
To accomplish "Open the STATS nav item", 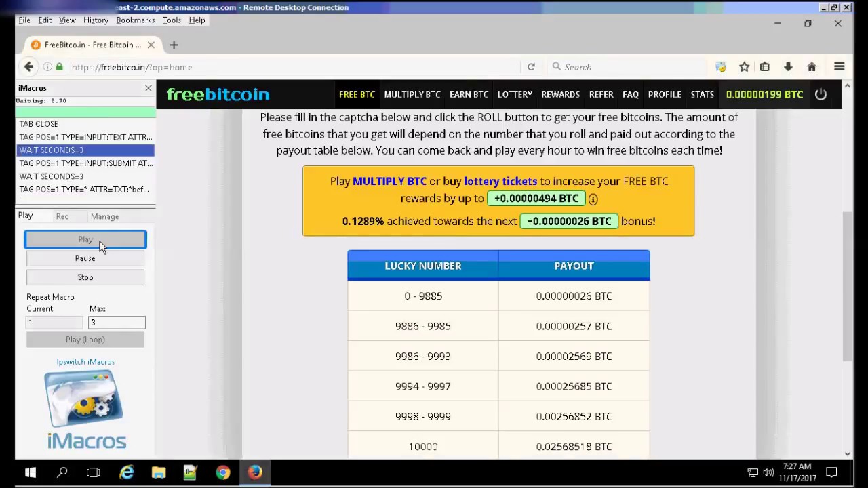I will 702,94.
